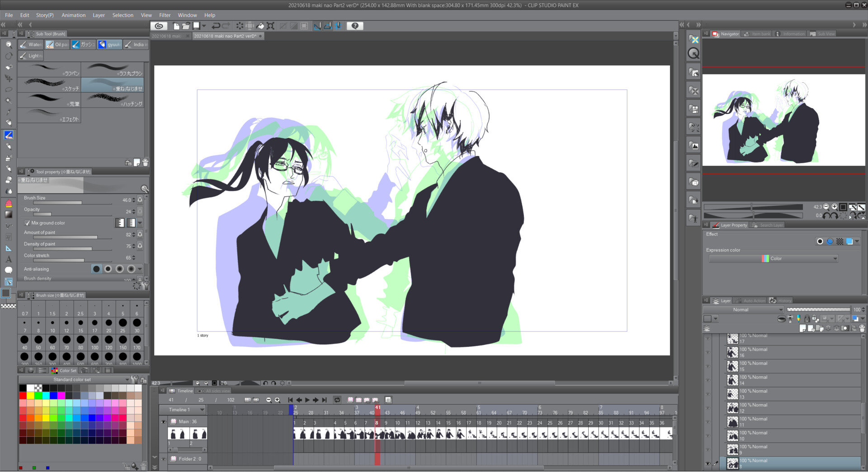Open the Filter menu
The width and height of the screenshot is (868, 472).
[x=165, y=15]
